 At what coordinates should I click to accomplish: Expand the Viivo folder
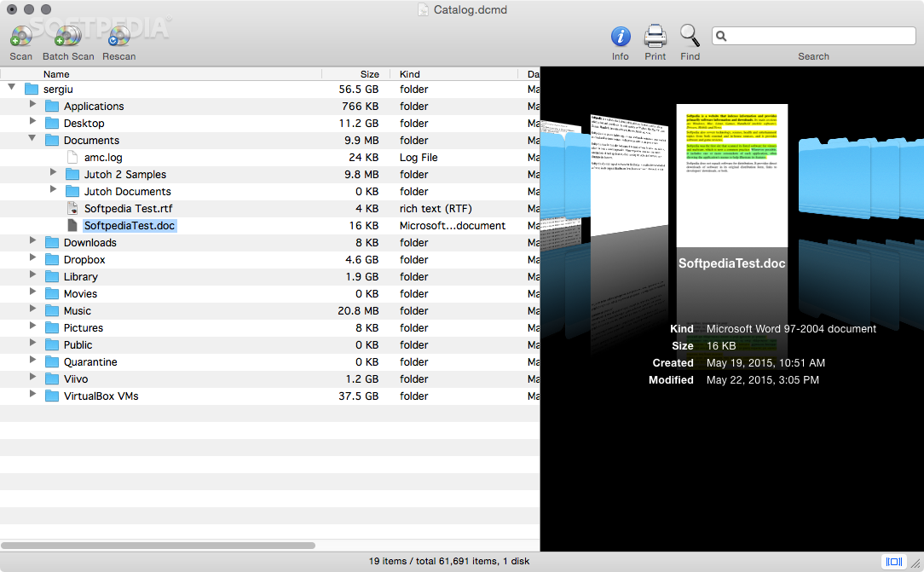pyautogui.click(x=32, y=378)
